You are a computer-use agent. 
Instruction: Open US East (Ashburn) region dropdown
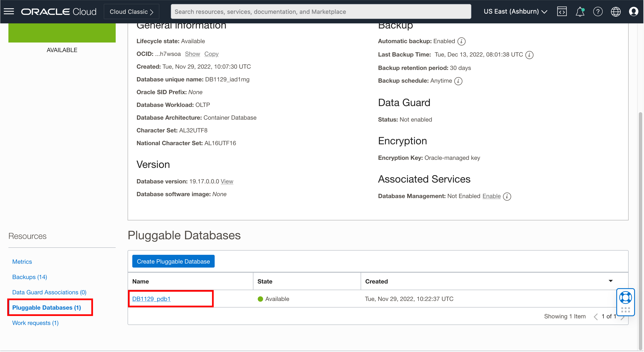click(x=515, y=11)
